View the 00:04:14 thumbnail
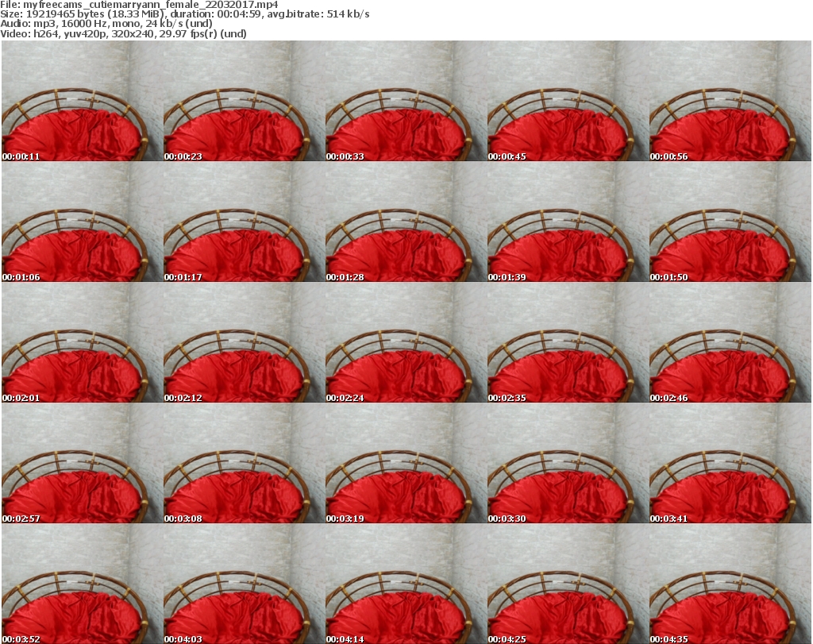The image size is (813, 644). click(406, 584)
